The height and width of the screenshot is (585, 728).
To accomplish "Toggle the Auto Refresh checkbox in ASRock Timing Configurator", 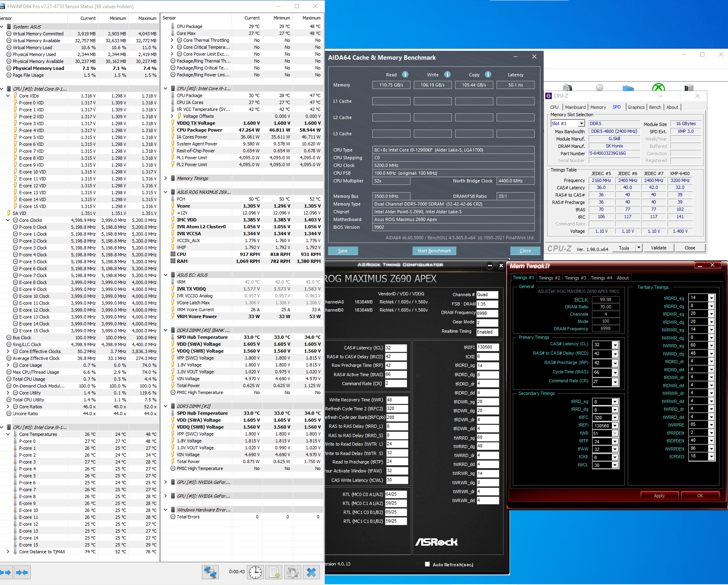I will coord(427,564).
